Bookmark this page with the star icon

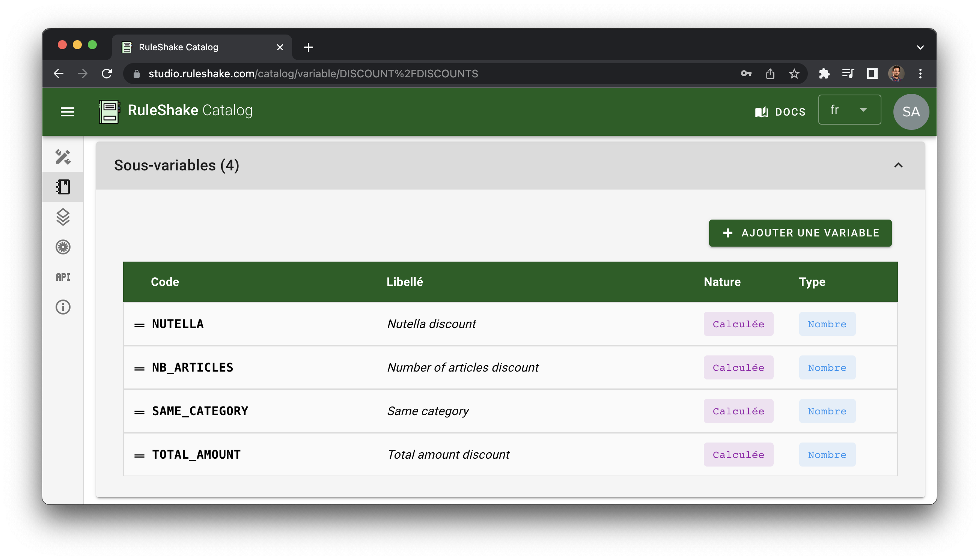pos(794,74)
